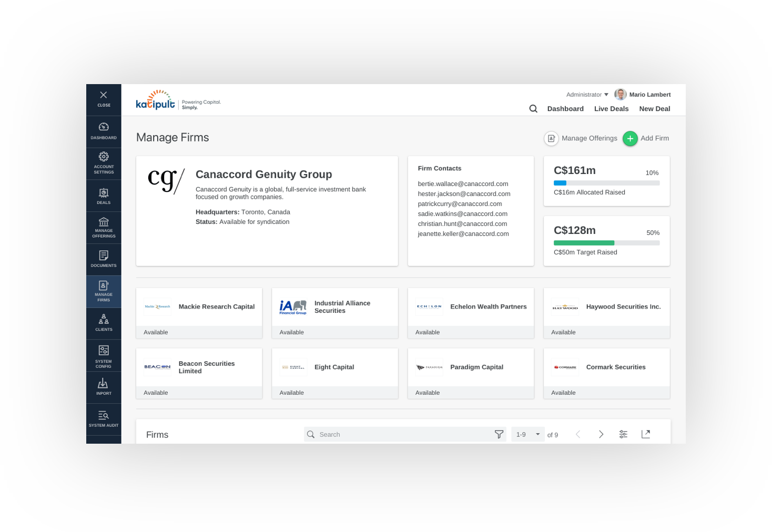
Task: Open the Paradigm Capital firm card
Action: [x=471, y=374]
